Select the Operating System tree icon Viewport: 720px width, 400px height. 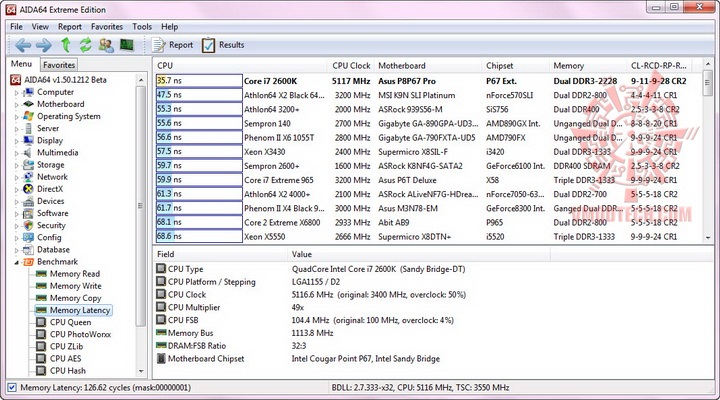tap(28, 116)
